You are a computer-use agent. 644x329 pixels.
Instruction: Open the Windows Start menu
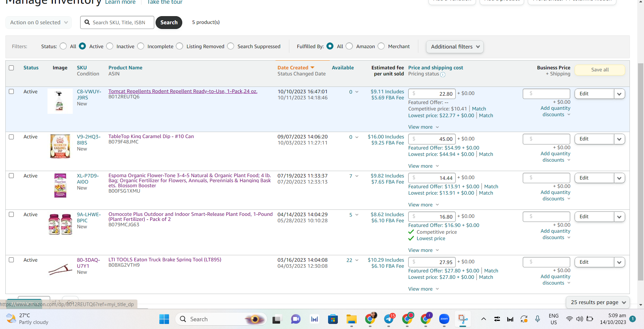[x=164, y=319]
